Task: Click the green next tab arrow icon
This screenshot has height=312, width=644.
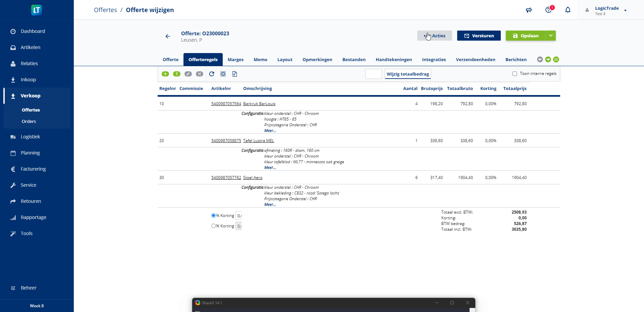Action: [548, 59]
